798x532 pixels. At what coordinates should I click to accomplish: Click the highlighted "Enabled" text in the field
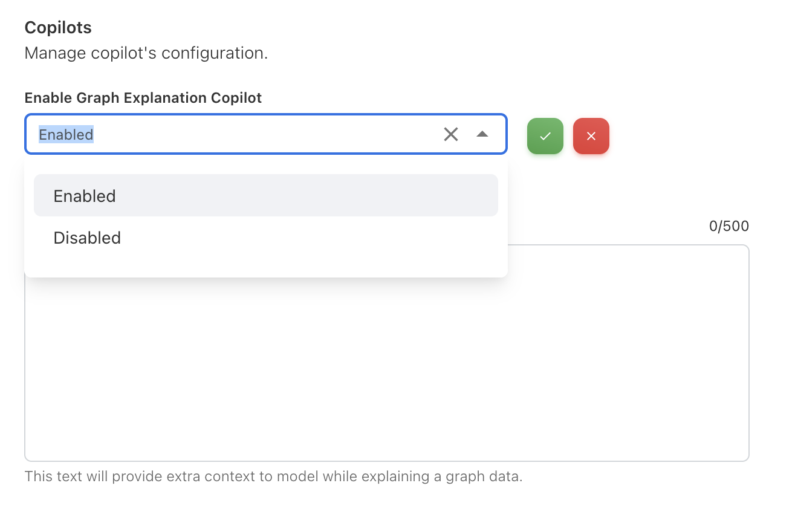click(66, 134)
